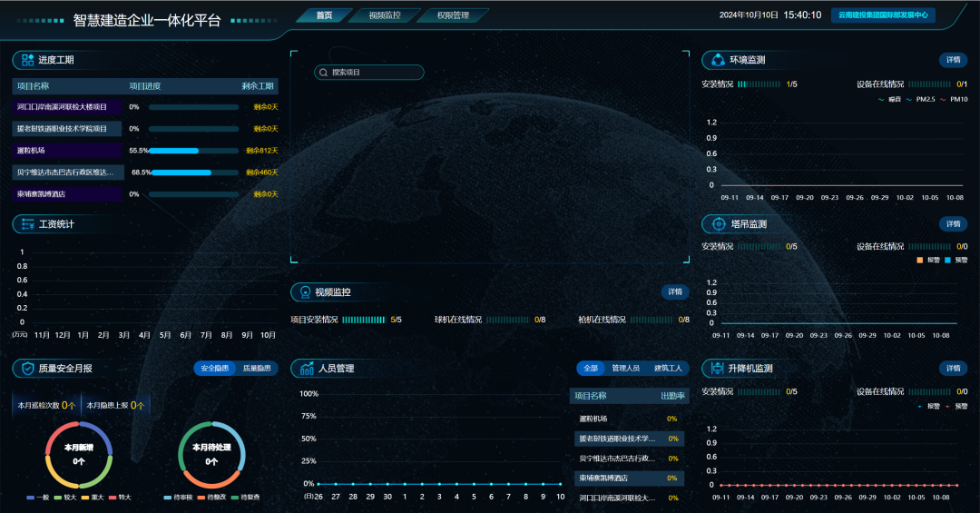Image resolution: width=980 pixels, height=513 pixels.
Task: Click the 工资统计 panel icon
Action: (27, 224)
